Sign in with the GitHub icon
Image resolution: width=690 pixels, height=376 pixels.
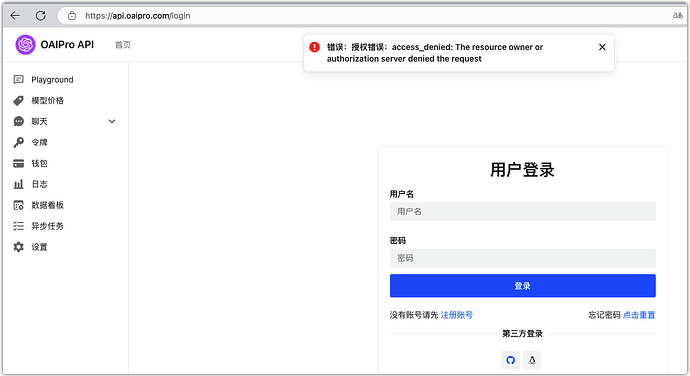(510, 360)
